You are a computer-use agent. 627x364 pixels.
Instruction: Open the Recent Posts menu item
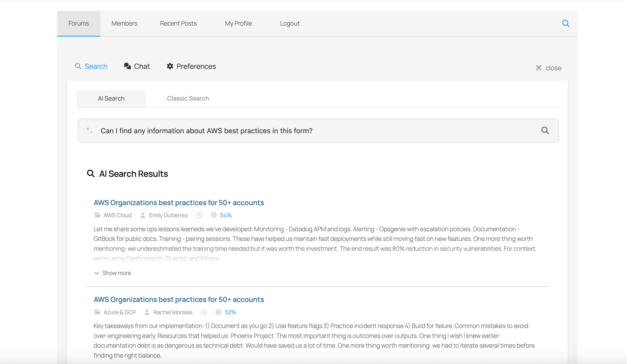(x=178, y=23)
